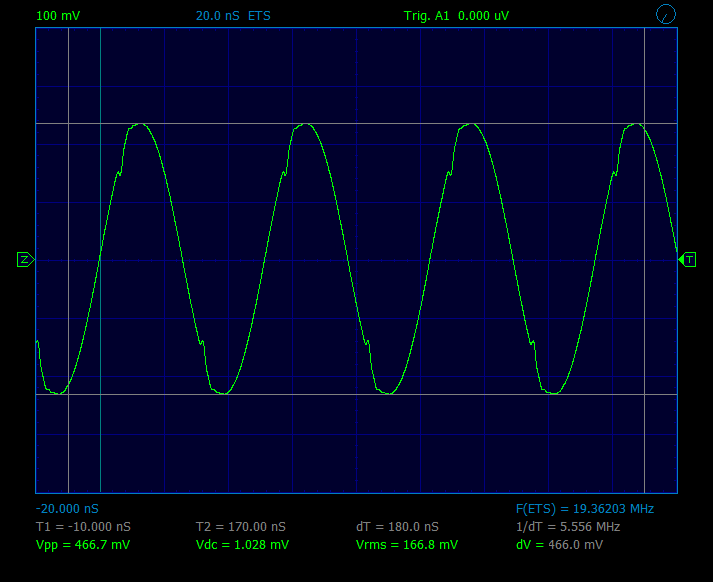Click the Z zero-level marker on left edge
The width and height of the screenshot is (713, 582).
click(x=25, y=260)
